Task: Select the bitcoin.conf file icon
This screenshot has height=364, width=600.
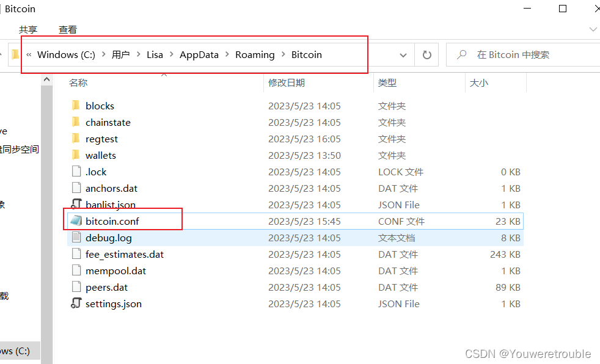Action: [x=76, y=220]
